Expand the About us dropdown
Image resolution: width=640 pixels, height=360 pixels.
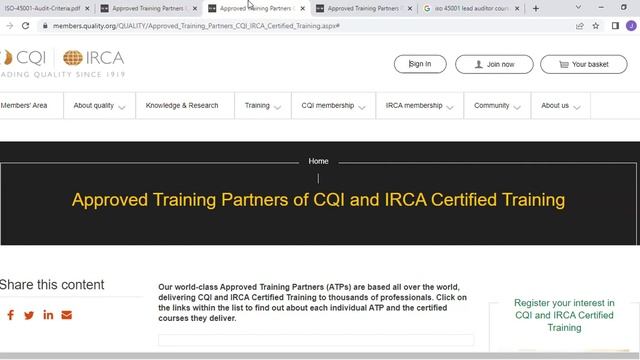560,106
